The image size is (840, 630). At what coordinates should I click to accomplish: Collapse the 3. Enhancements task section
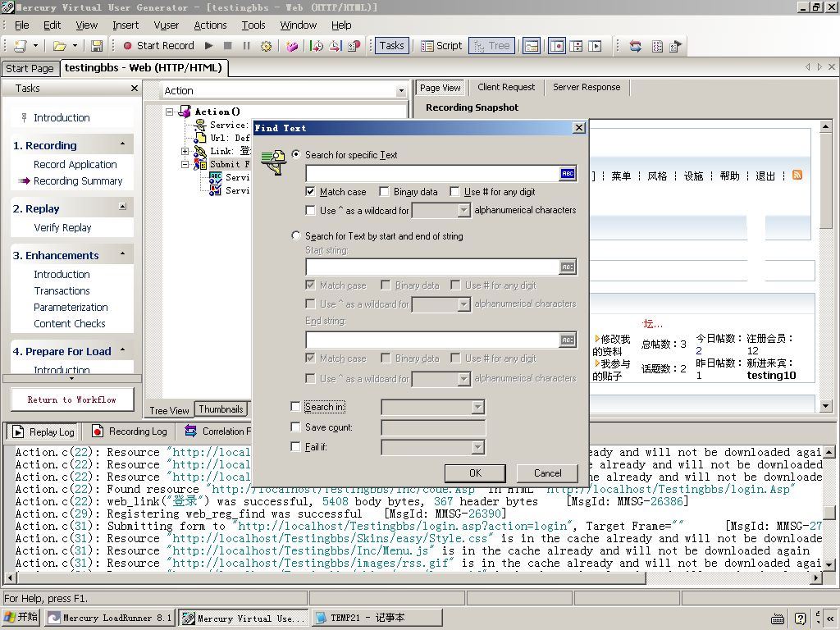click(123, 254)
